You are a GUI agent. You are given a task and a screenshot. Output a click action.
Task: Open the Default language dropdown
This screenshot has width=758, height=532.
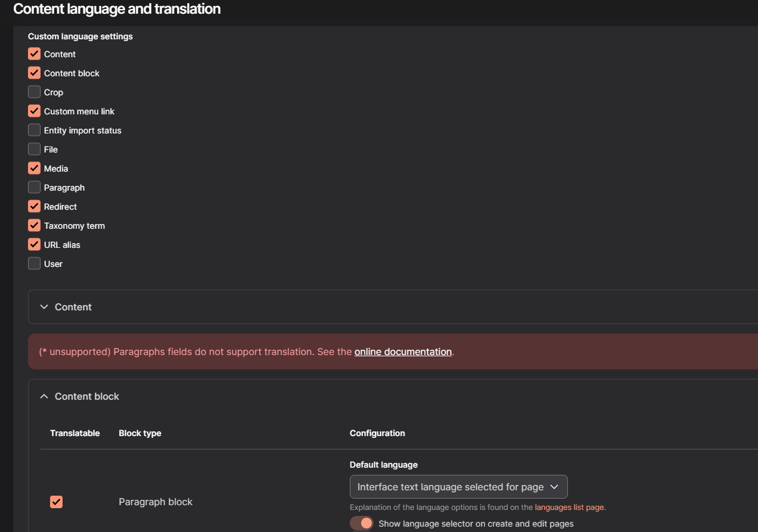point(458,487)
